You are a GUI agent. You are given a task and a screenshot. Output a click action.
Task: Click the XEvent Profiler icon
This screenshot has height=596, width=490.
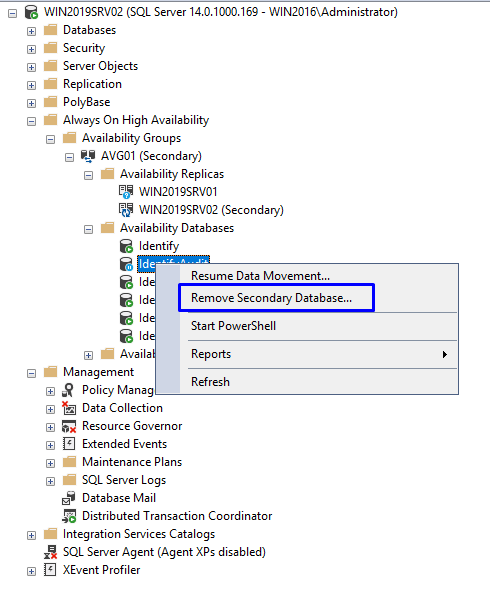click(x=50, y=570)
